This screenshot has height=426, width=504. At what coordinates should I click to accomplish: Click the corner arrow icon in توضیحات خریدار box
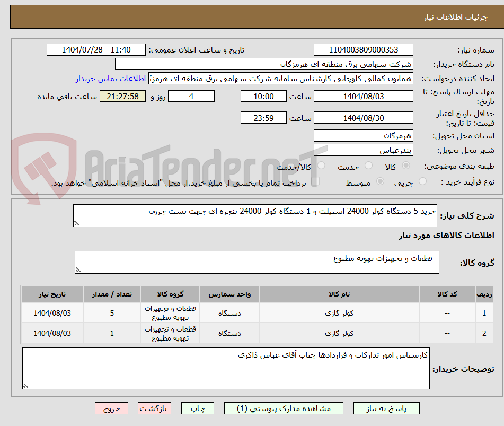click(x=25, y=386)
